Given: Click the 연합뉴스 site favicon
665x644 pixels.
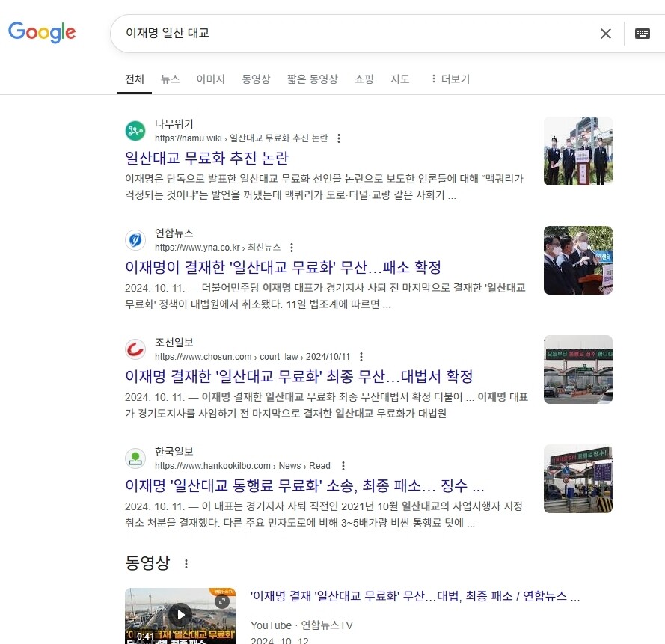Looking at the screenshot, I should [x=135, y=239].
